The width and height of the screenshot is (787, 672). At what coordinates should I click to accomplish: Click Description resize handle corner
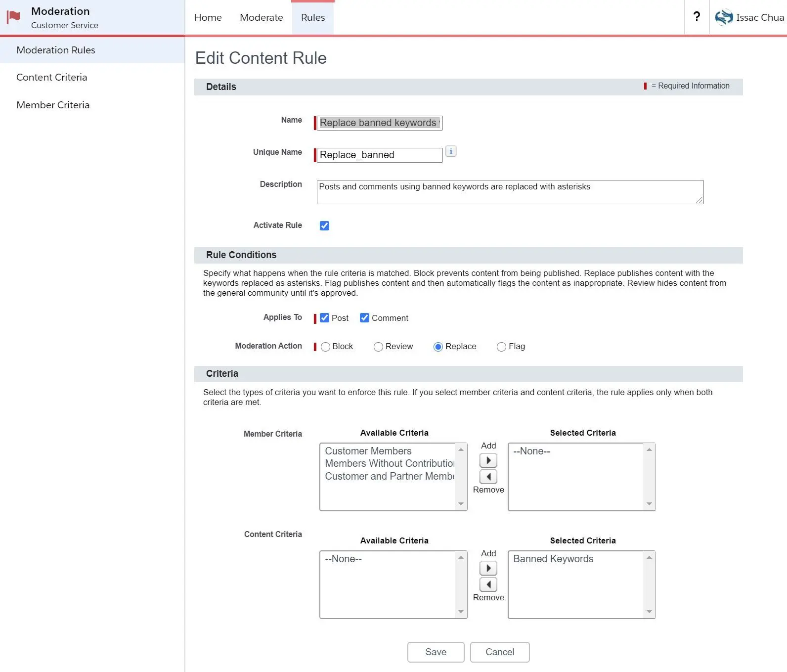700,200
